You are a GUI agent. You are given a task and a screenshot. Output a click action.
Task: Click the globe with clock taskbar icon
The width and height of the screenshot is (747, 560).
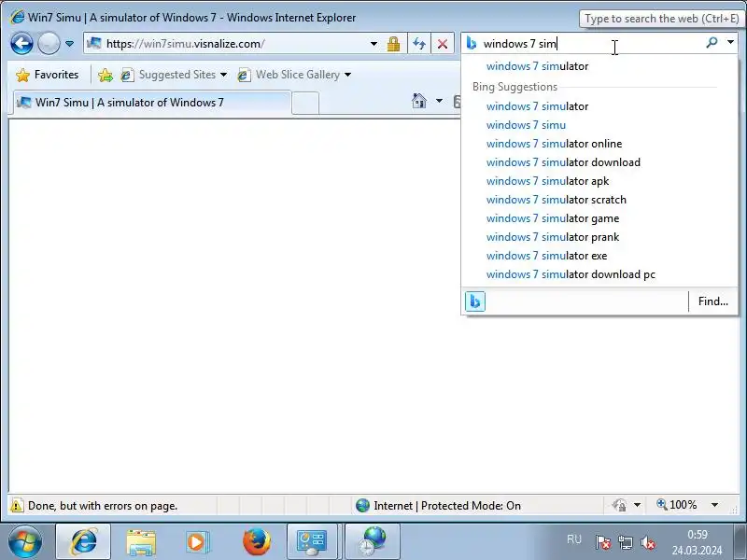point(372,541)
